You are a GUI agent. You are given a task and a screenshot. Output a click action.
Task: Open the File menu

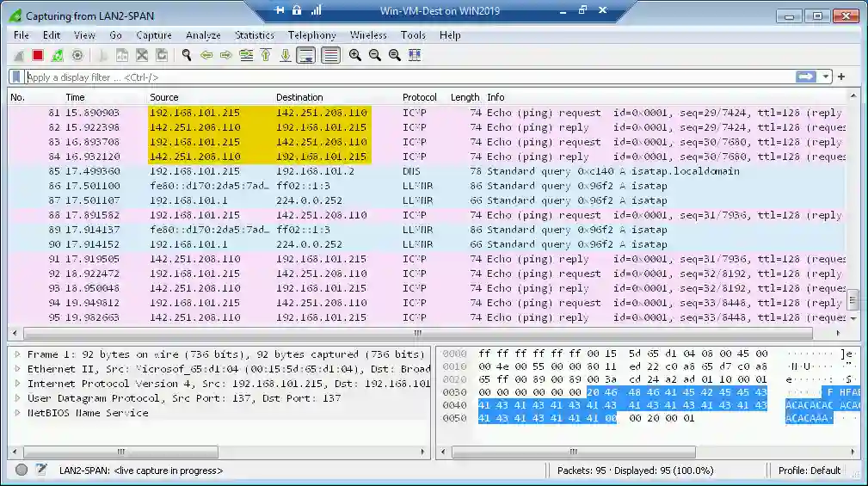[21, 35]
